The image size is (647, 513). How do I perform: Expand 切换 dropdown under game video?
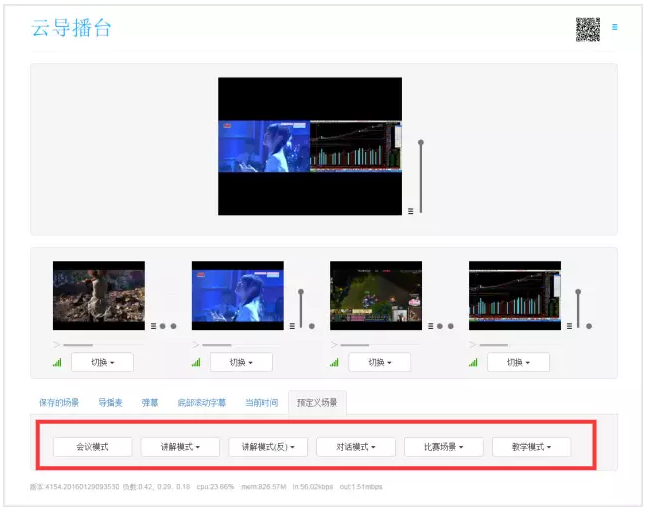380,362
